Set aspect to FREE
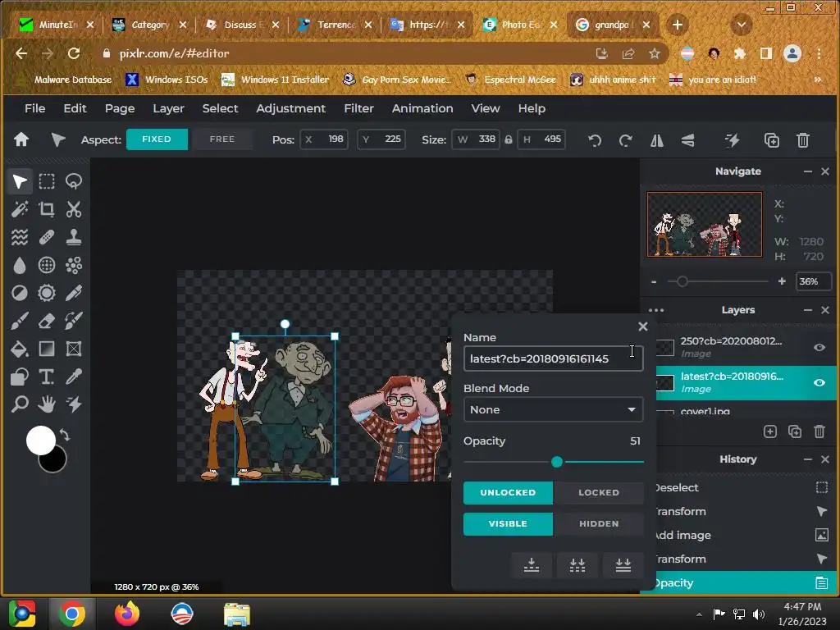The height and width of the screenshot is (630, 840). point(222,139)
